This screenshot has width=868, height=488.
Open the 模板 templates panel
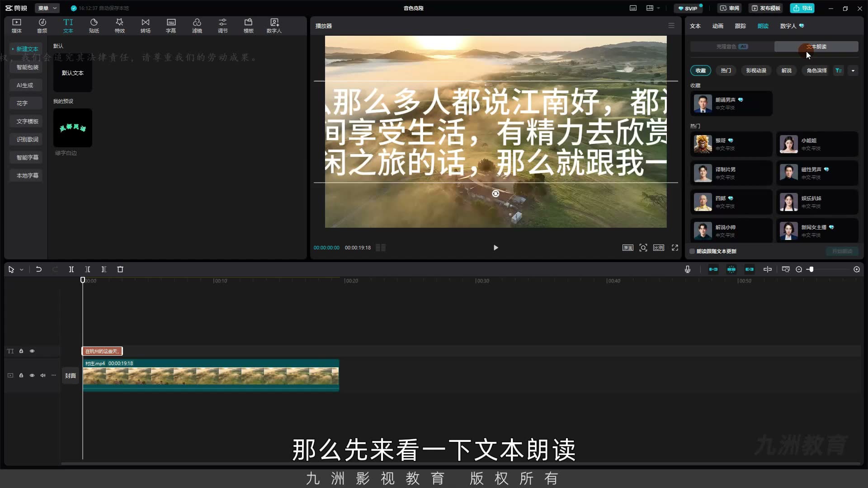pos(249,26)
